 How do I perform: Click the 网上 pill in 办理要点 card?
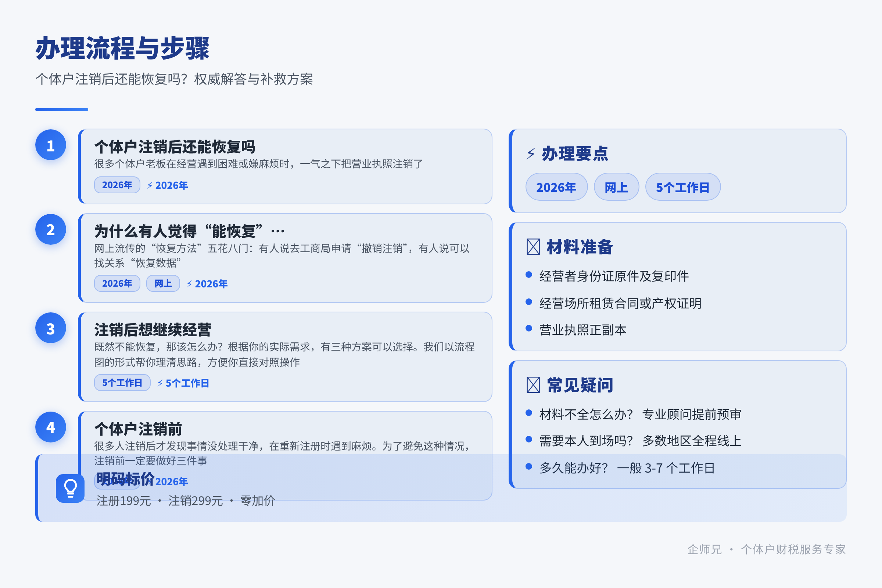(x=617, y=187)
